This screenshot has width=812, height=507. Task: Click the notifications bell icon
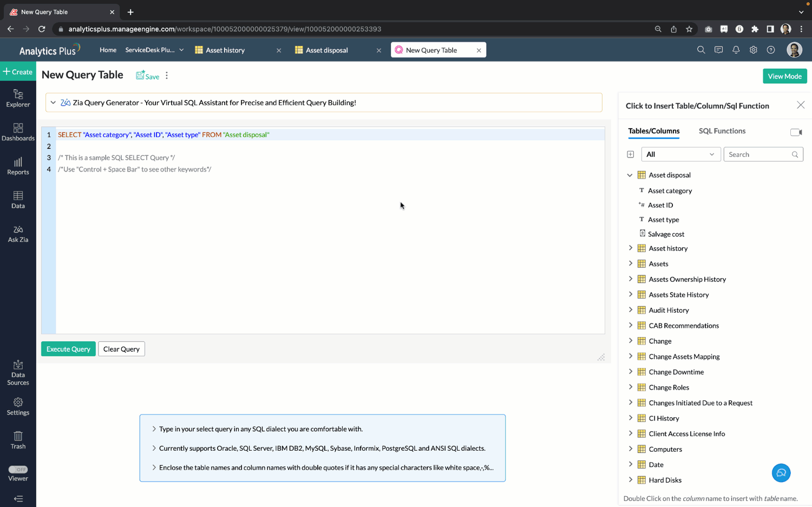736,50
